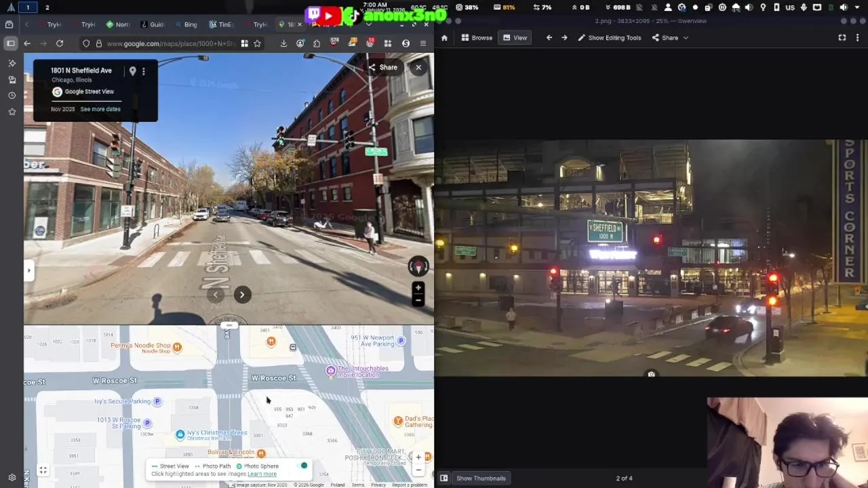The width and height of the screenshot is (868, 488).
Task: Switch to the TinE browser tab
Action: click(x=220, y=24)
